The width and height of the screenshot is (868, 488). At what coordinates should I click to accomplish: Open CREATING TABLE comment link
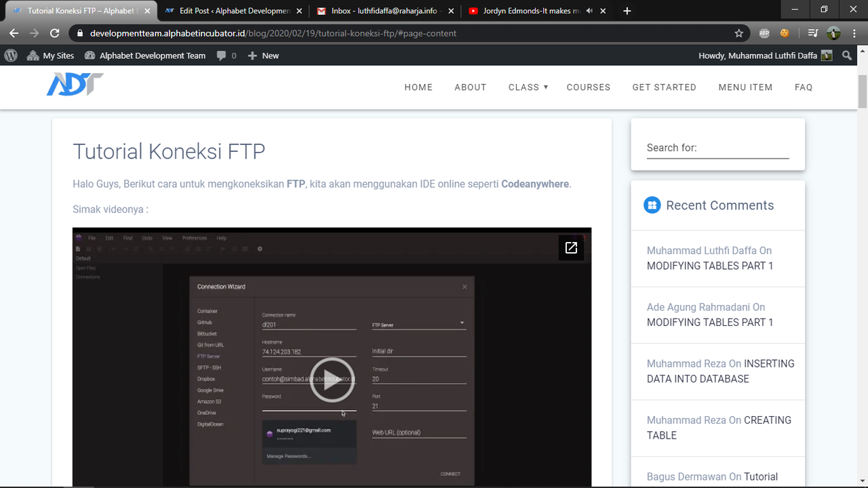(719, 428)
